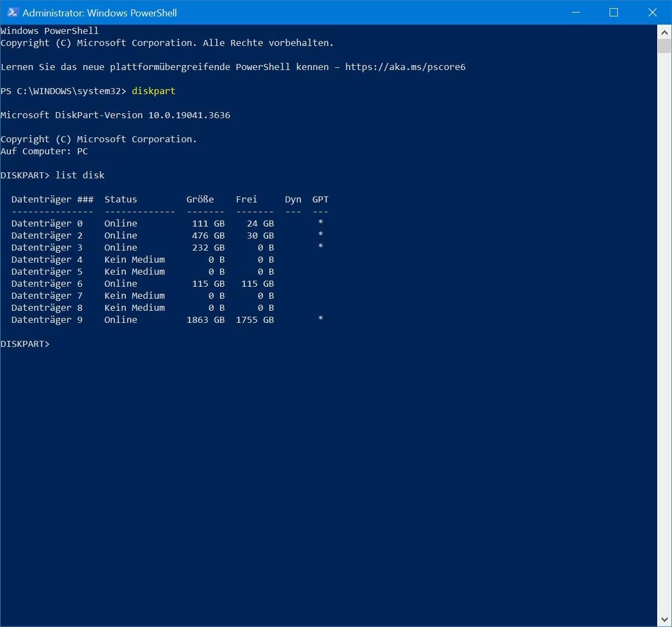Click GPT asterisk of Datenträger 0
672x627 pixels.
[321, 222]
